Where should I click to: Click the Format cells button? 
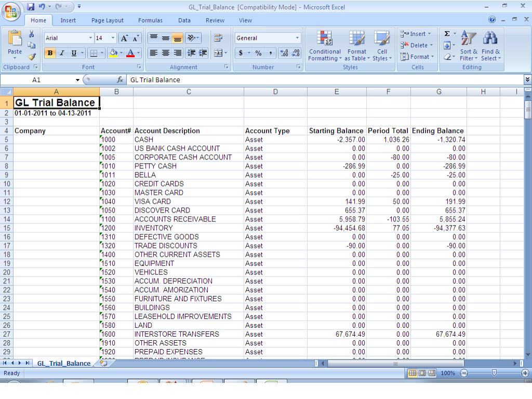coord(417,57)
